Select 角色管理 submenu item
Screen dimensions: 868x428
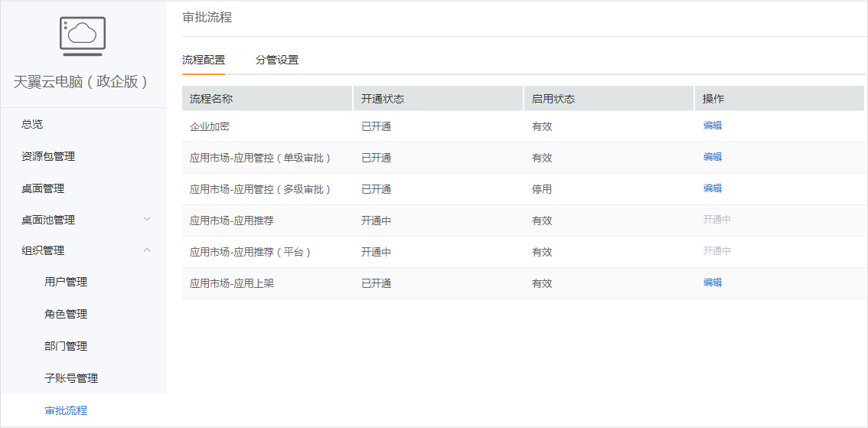66,314
